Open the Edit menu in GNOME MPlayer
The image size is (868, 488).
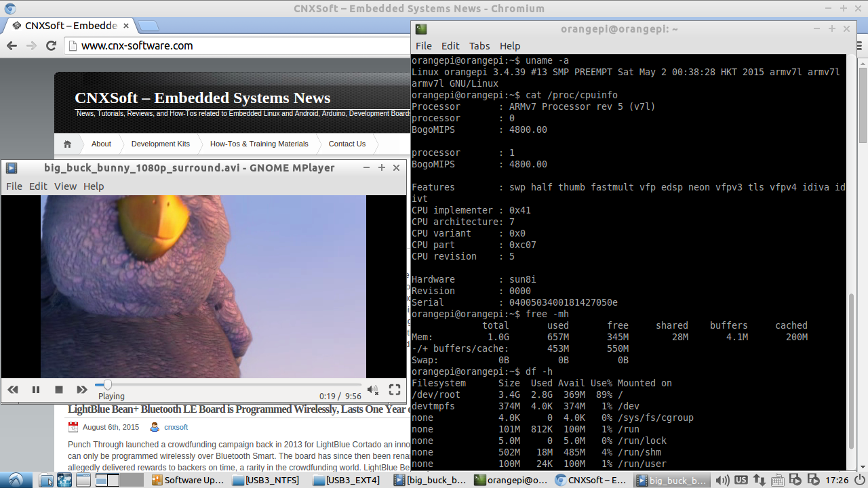click(x=38, y=186)
